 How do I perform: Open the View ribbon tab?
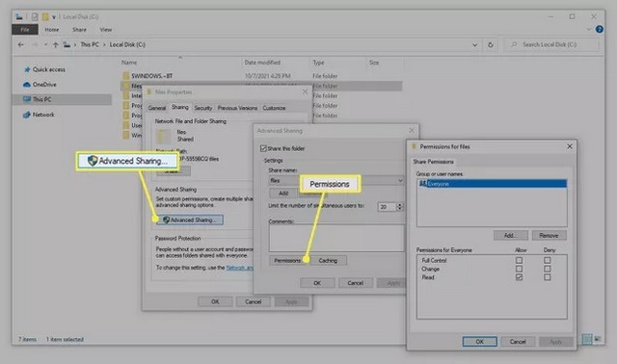(105, 30)
